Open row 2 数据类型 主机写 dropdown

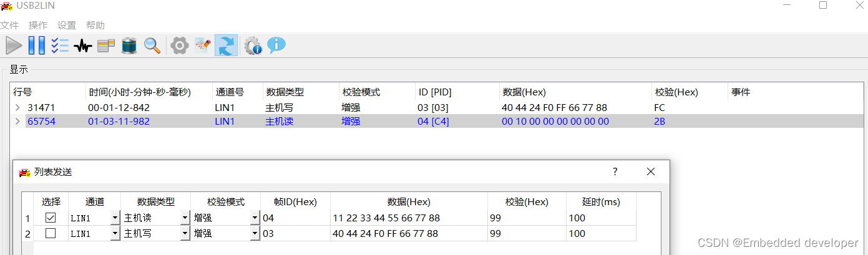pyautogui.click(x=185, y=234)
